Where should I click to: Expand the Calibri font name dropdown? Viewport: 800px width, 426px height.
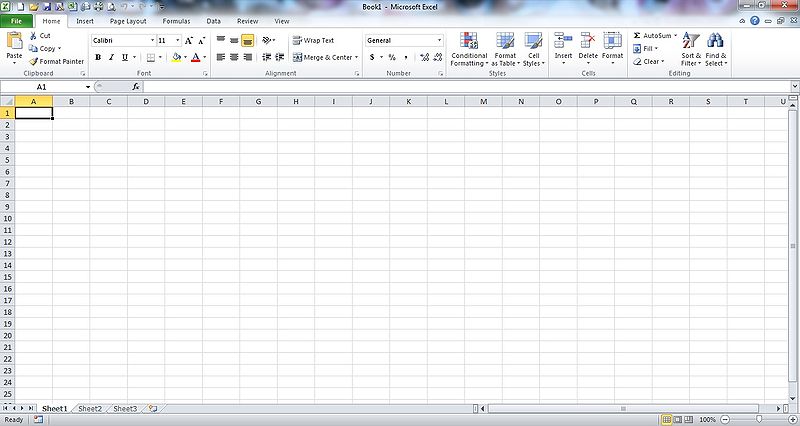(153, 40)
